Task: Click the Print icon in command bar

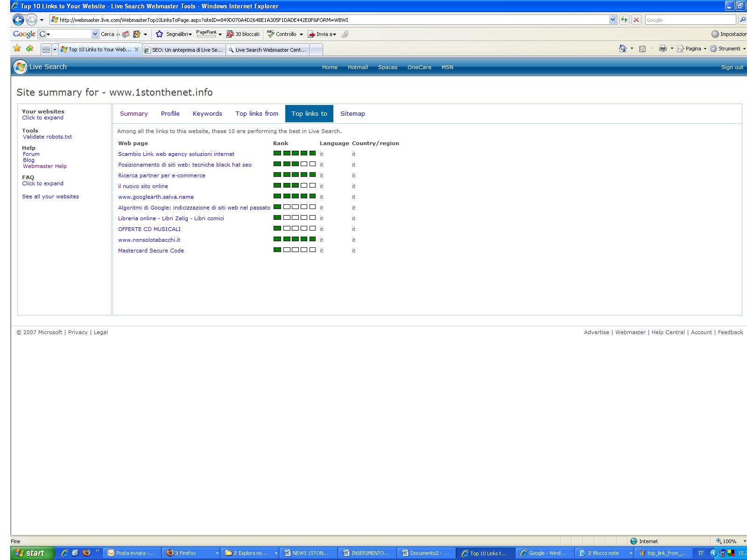Action: (x=662, y=49)
